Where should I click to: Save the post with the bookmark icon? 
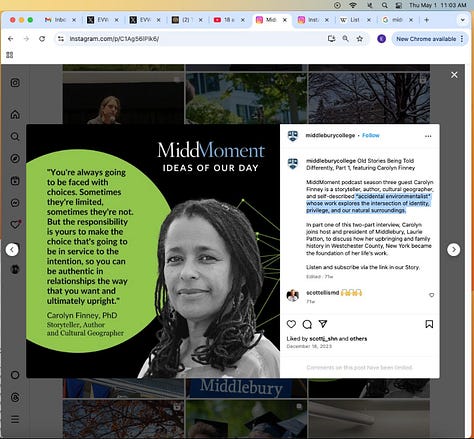429,324
